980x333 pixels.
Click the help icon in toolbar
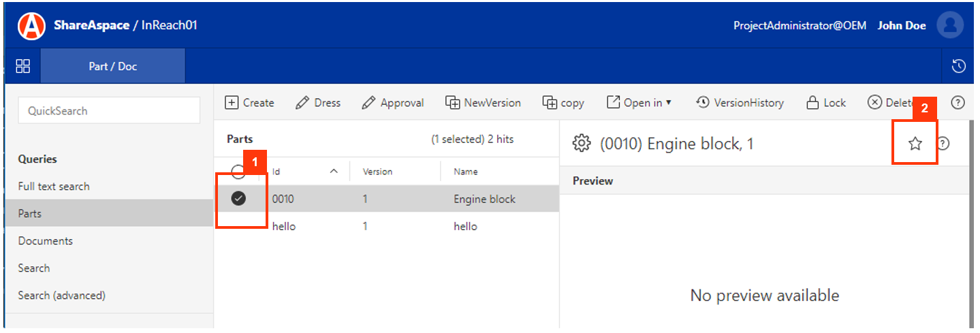click(x=958, y=103)
